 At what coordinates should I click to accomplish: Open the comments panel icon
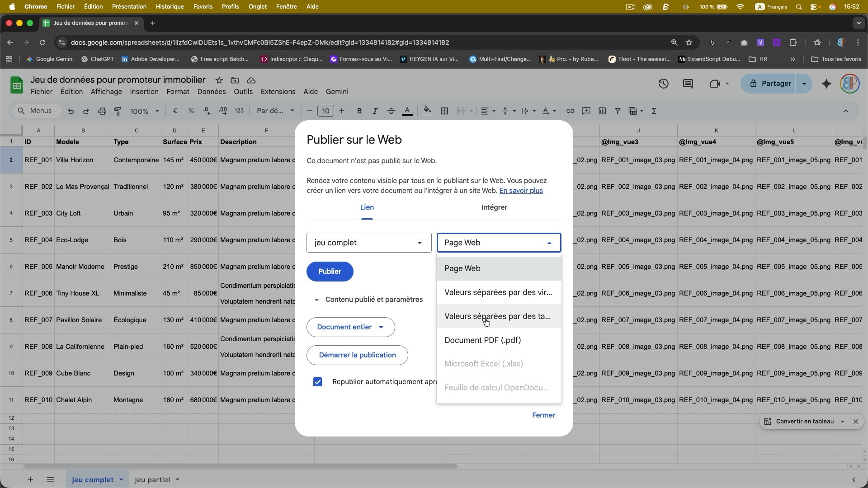688,84
